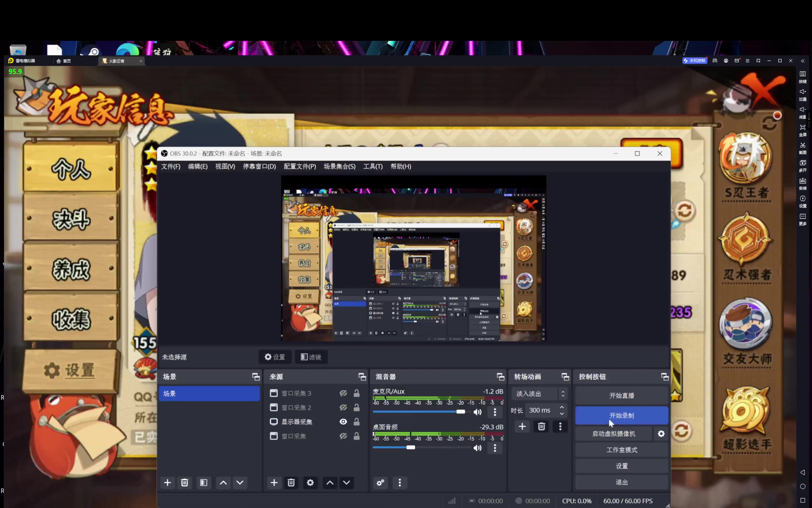Screen dimensions: 812x508
Task: Open the emulator gamepad icon in title bar
Action: point(715,61)
